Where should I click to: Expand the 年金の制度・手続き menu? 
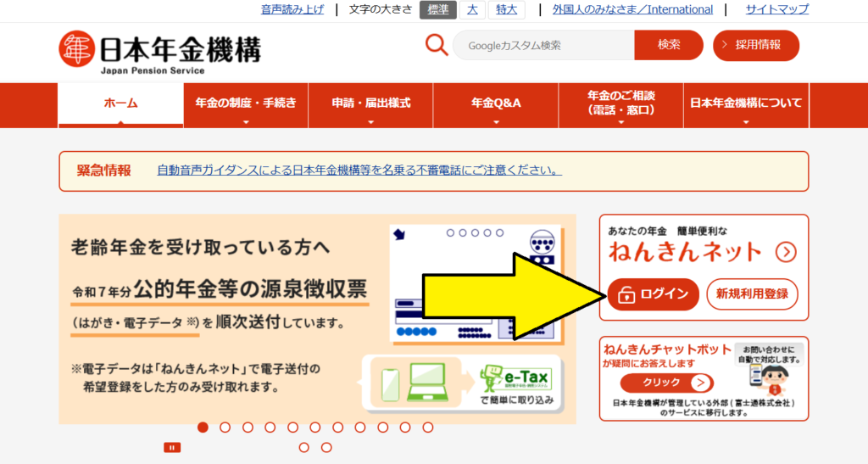246,104
